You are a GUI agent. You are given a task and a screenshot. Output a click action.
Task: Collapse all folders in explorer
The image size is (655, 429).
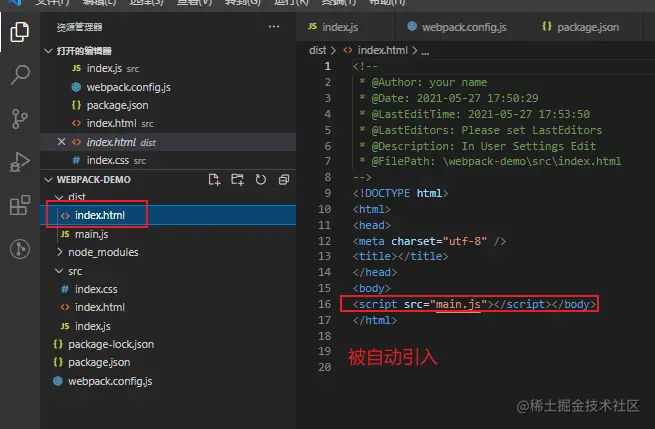tap(284, 180)
